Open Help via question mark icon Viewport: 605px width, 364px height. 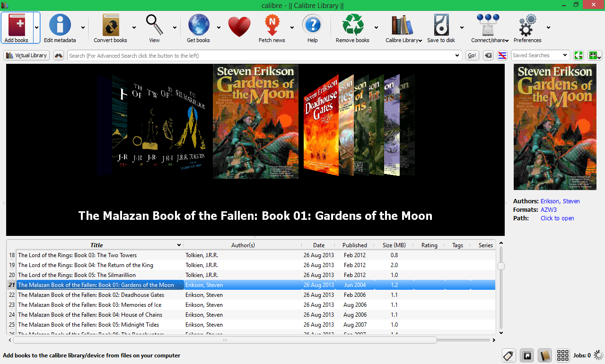[312, 25]
